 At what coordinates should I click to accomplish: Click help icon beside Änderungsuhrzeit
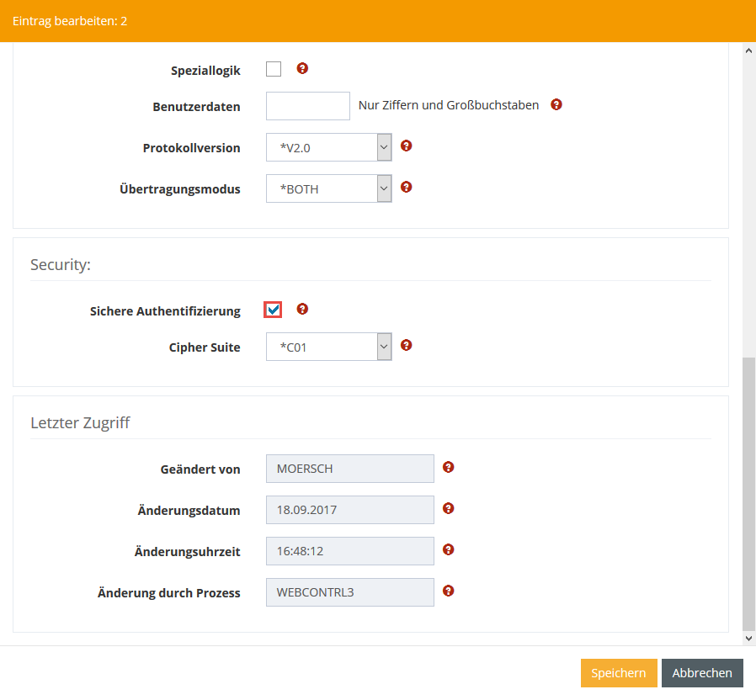pyautogui.click(x=448, y=549)
